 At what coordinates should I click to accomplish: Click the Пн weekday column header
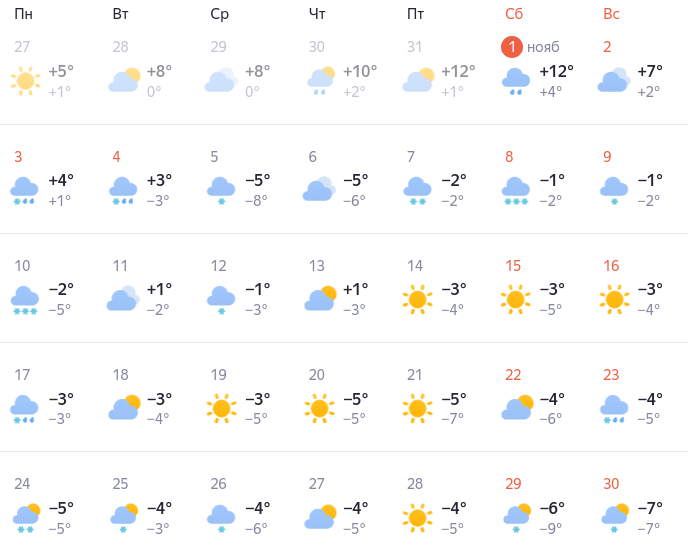(23, 14)
